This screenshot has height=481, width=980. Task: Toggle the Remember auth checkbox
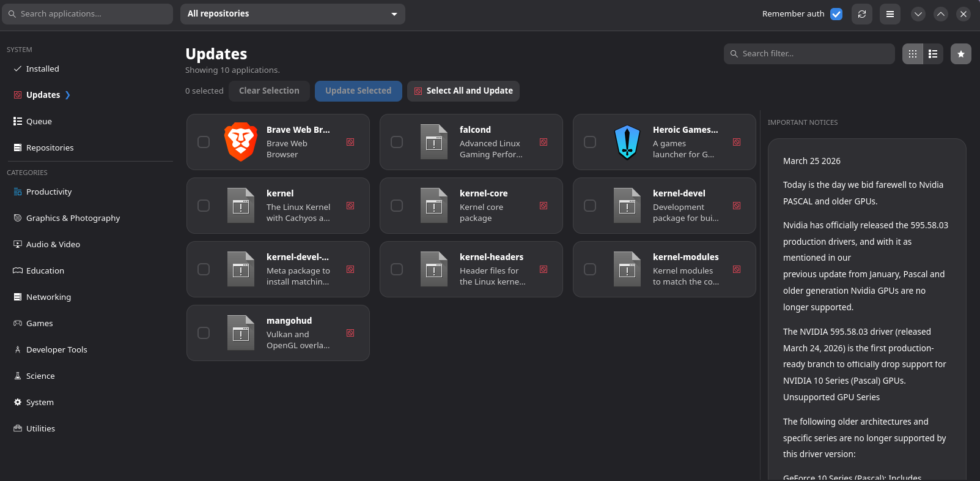pos(836,14)
